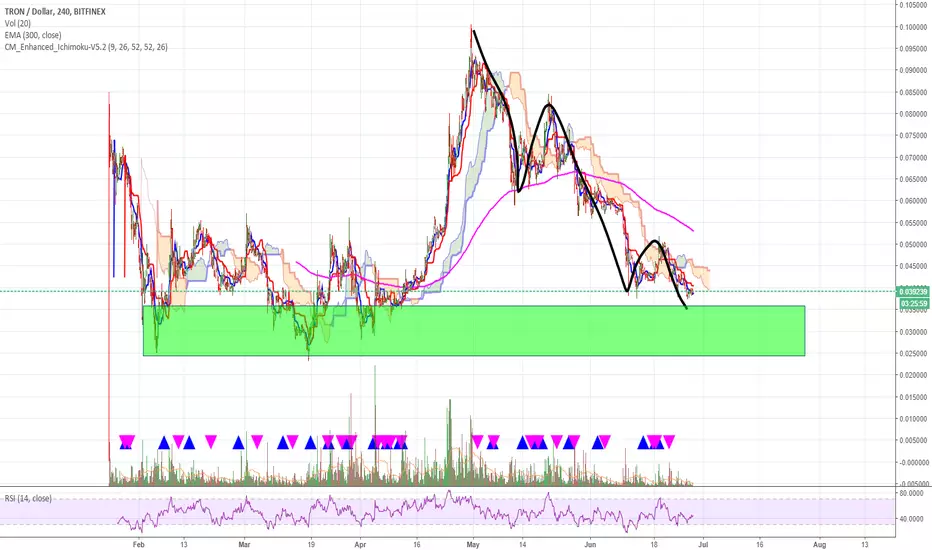This screenshot has width=932, height=550.
Task: Click the 0.090000 price axis label
Action: tap(913, 71)
